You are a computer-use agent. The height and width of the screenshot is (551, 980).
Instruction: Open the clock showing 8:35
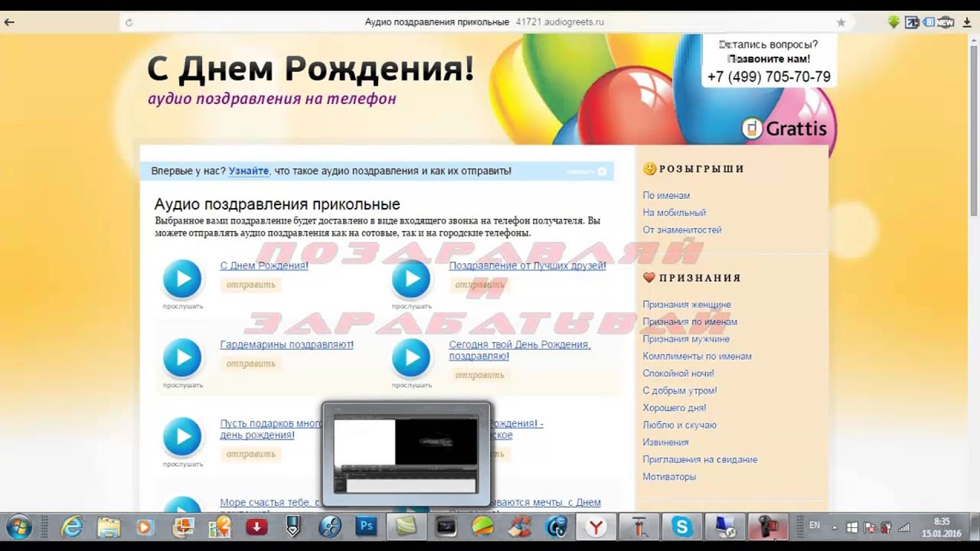(941, 527)
